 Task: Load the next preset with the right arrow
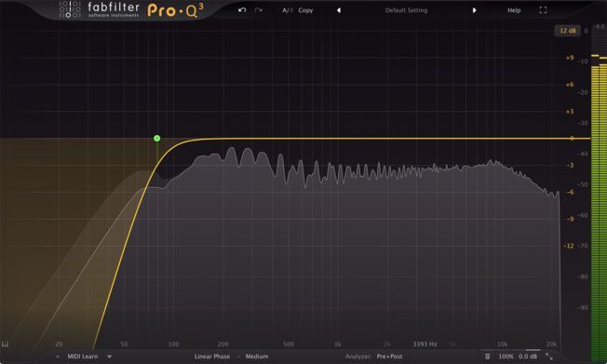pyautogui.click(x=474, y=10)
